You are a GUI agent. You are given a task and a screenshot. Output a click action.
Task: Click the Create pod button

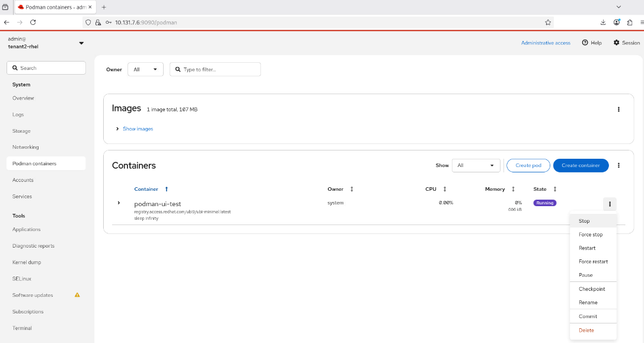[528, 165]
